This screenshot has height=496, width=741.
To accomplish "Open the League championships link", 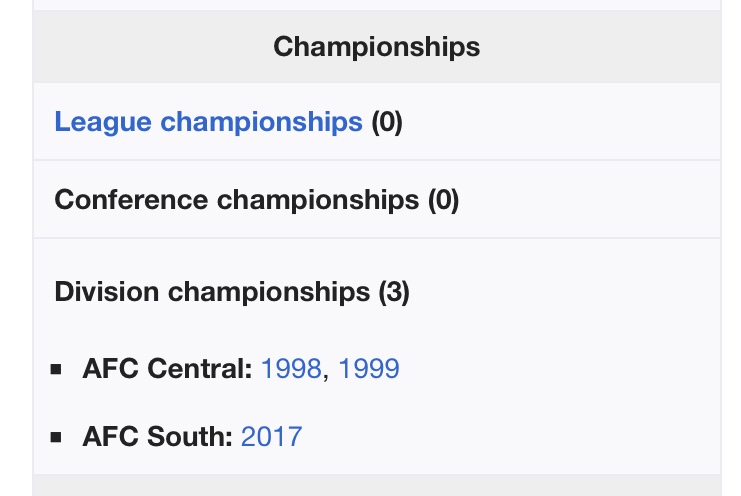I will [208, 122].
